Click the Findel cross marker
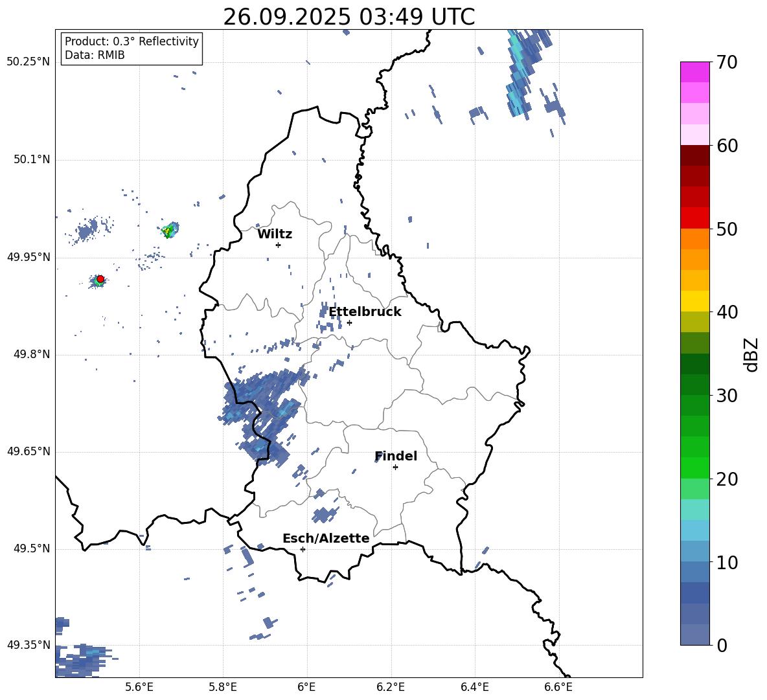The width and height of the screenshot is (767, 700). pos(395,468)
